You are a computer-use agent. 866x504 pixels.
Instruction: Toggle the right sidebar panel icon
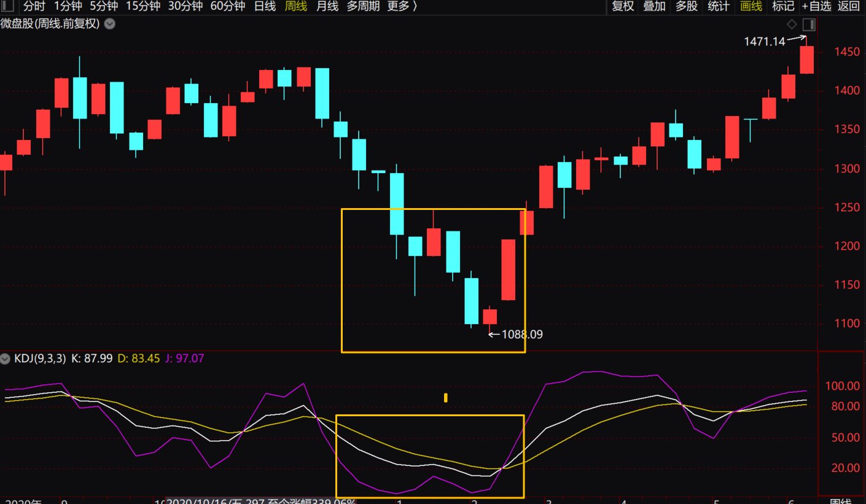pos(809,25)
